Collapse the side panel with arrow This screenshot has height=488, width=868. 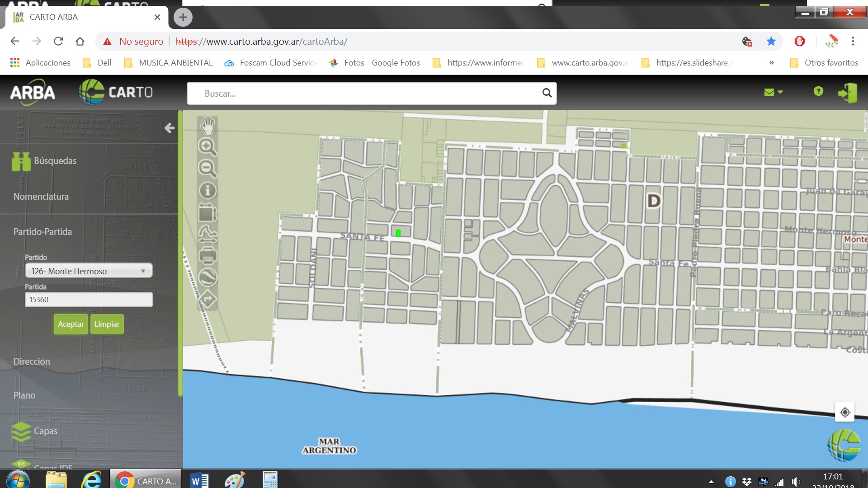click(170, 128)
